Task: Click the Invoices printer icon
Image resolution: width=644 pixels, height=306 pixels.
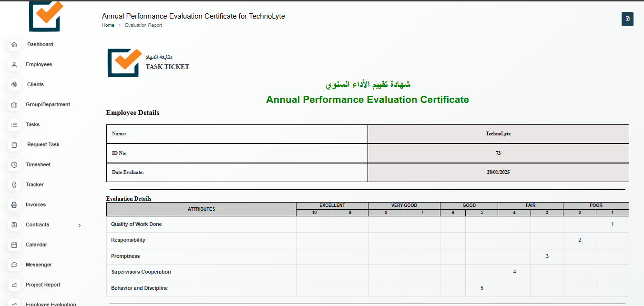Action: (14, 205)
